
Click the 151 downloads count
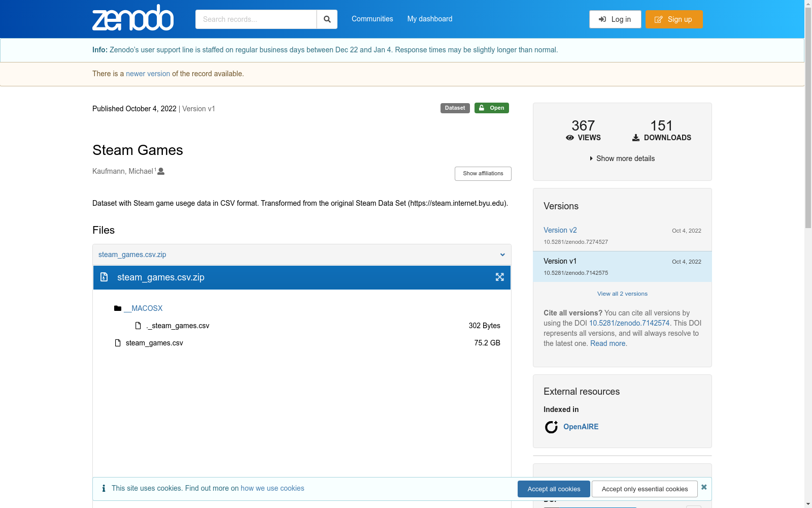pyautogui.click(x=662, y=125)
